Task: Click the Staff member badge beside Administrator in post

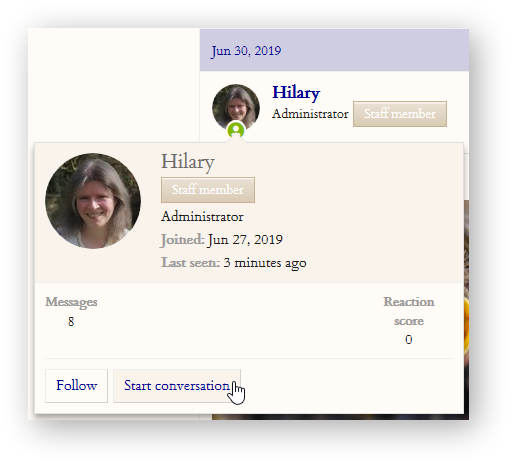Action: click(x=400, y=114)
